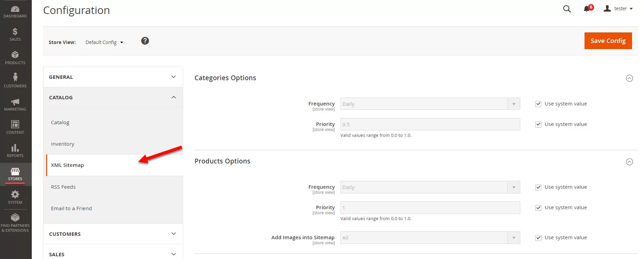The image size is (644, 259).
Task: Open the Products box icon
Action: point(15,55)
